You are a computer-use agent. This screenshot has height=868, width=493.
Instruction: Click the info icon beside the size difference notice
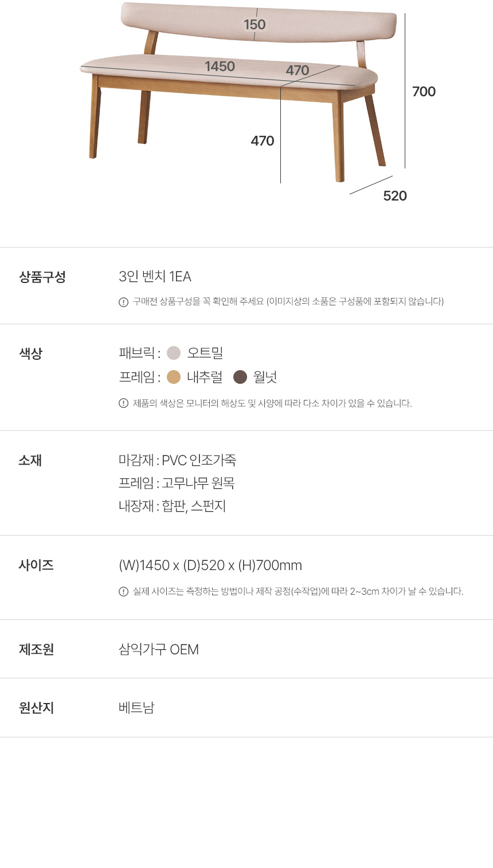coord(123,591)
